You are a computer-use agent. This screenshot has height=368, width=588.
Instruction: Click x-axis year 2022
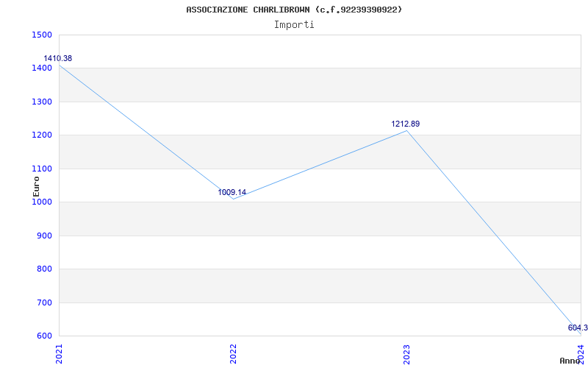click(x=233, y=354)
